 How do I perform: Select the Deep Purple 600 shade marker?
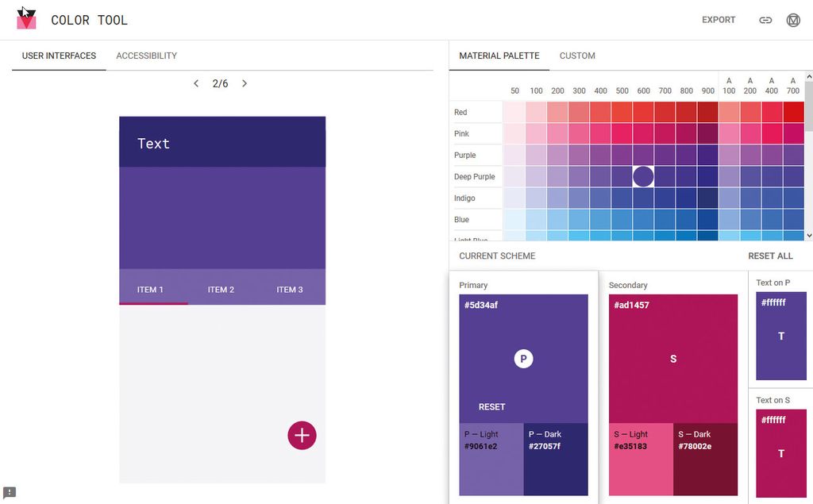643,176
